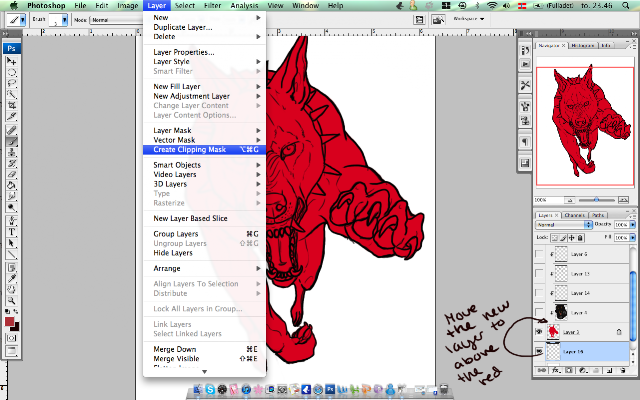Select the Eraser tool

(x=11, y=175)
